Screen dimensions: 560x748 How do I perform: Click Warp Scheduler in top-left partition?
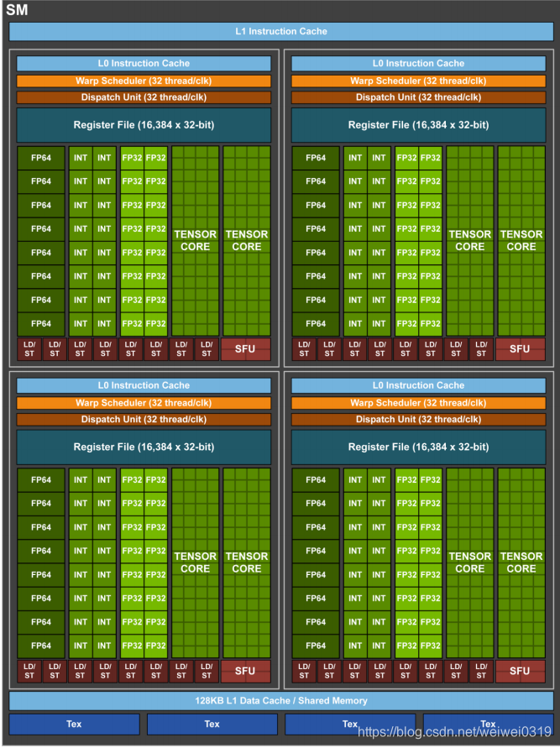[144, 81]
